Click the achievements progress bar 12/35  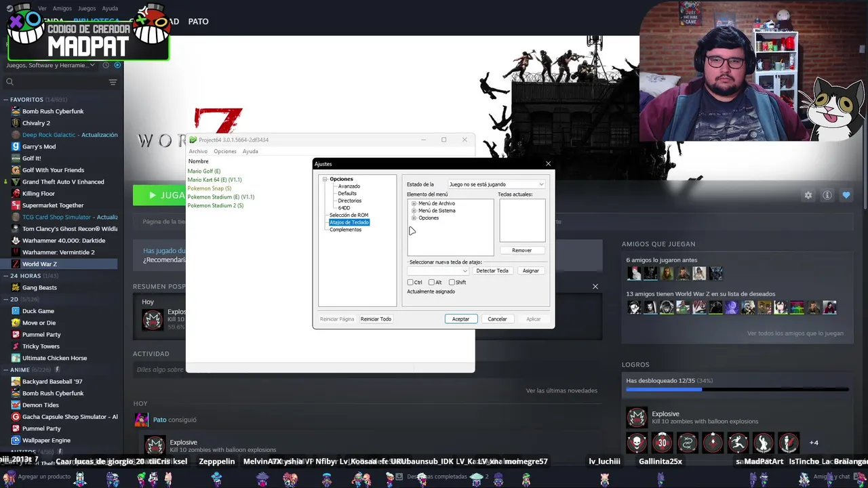pos(737,390)
